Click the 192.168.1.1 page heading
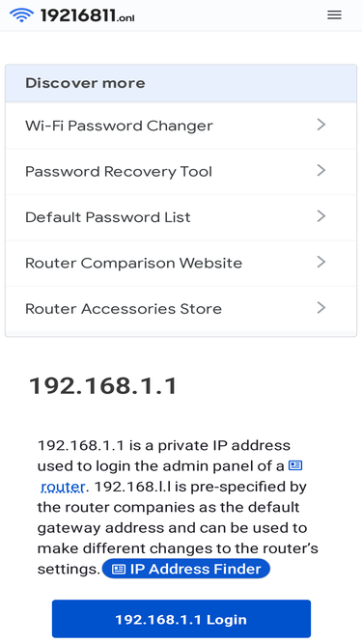Screen dimensions: 362x644 coord(102,386)
